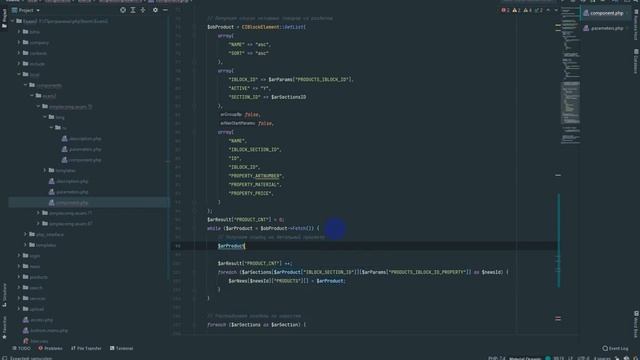640x360 pixels.
Task: Click "ACTIVE" => "Y" filter line
Action: pyautogui.click(x=249, y=88)
